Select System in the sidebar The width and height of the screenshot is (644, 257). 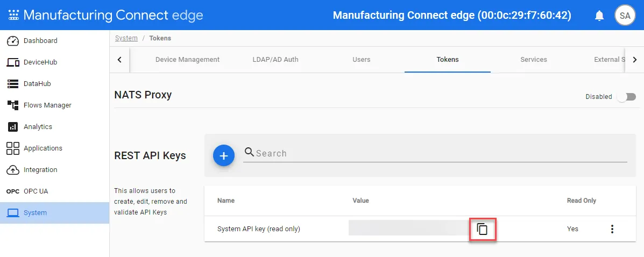[x=55, y=213]
